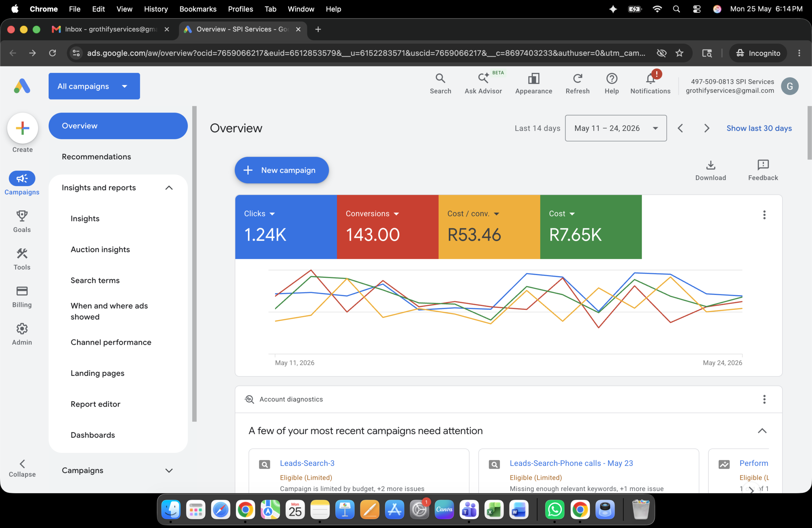Open Insights page
812x528 pixels.
85,218
